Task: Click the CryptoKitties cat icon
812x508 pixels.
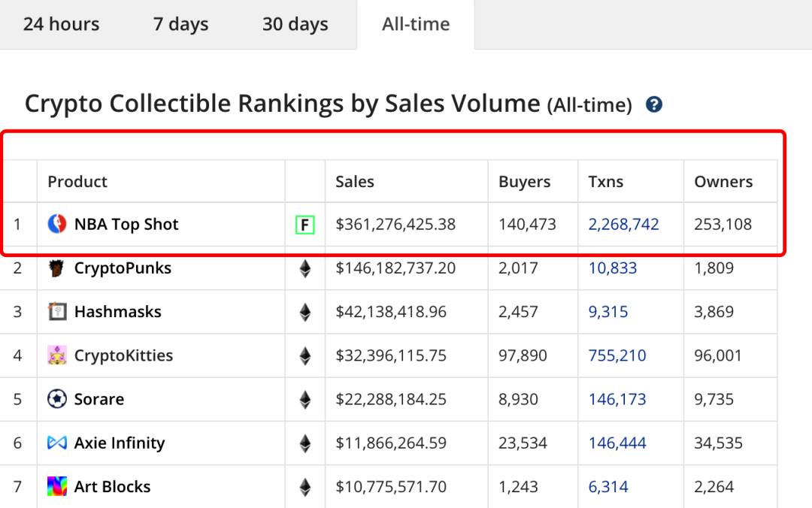Action: point(57,355)
